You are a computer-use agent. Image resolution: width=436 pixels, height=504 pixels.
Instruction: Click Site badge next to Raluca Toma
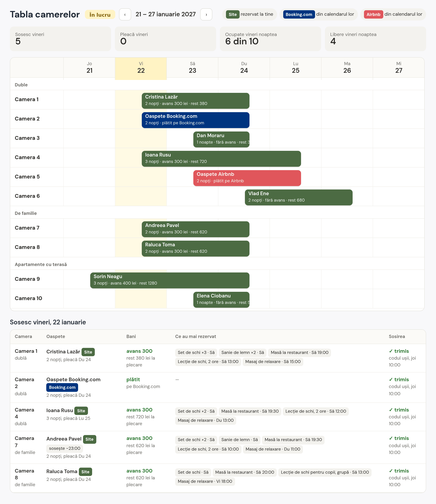pos(85,472)
